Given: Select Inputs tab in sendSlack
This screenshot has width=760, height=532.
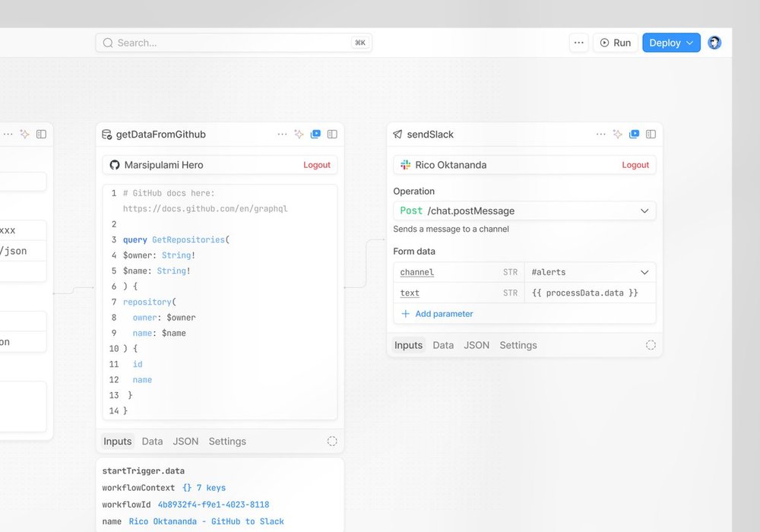Looking at the screenshot, I should (408, 345).
